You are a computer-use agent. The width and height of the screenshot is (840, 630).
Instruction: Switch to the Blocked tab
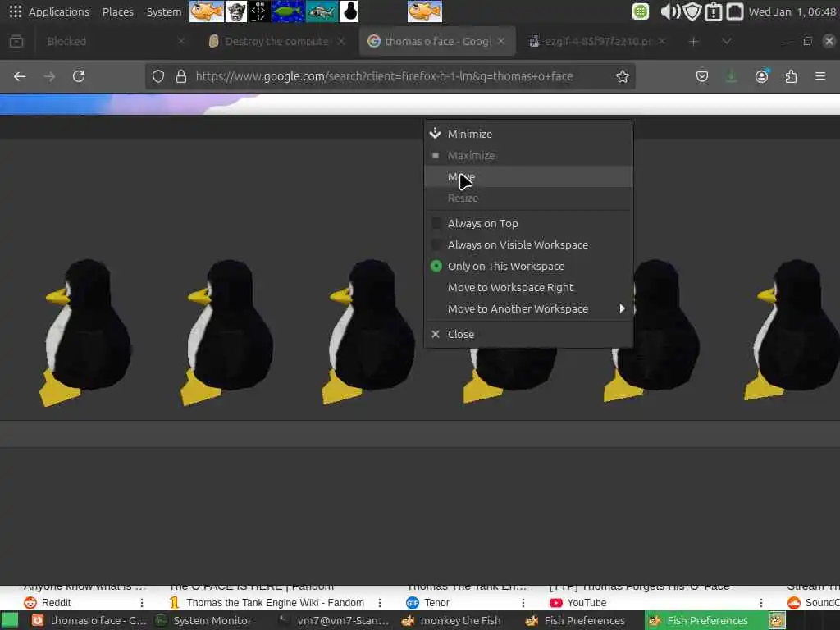click(x=111, y=41)
